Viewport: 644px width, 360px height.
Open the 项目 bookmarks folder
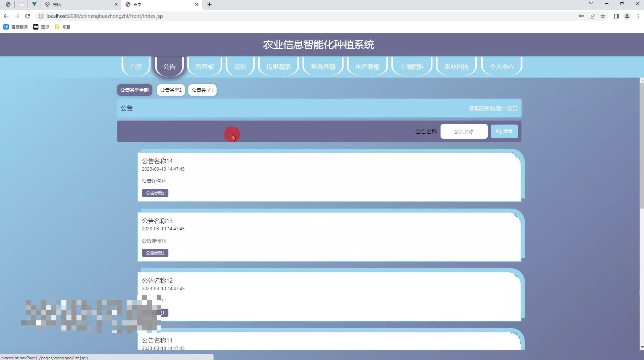63,27
